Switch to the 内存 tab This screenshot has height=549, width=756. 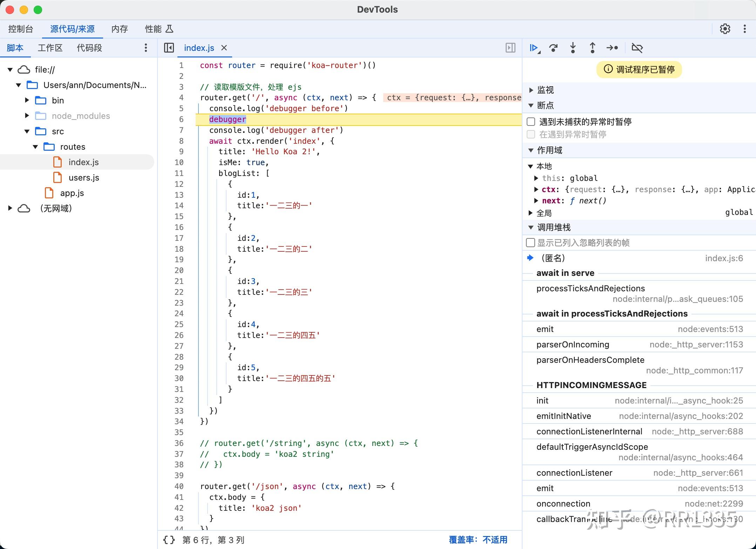click(120, 29)
